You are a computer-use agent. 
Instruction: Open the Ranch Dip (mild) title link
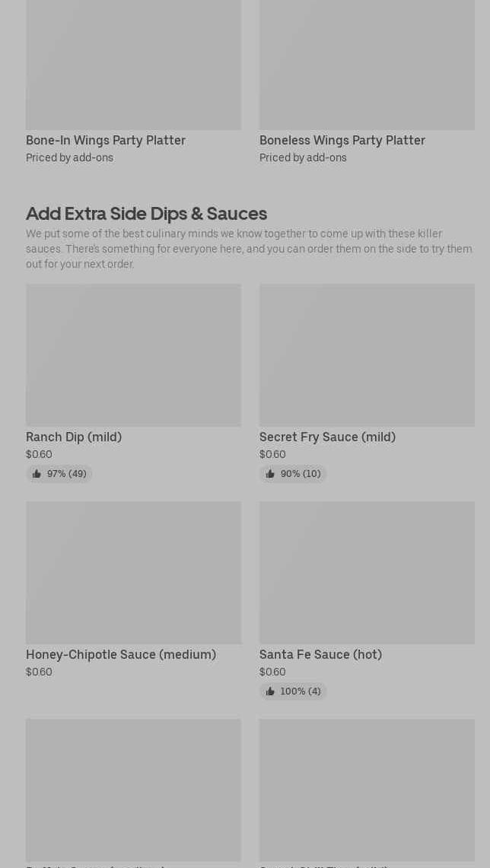(74, 437)
